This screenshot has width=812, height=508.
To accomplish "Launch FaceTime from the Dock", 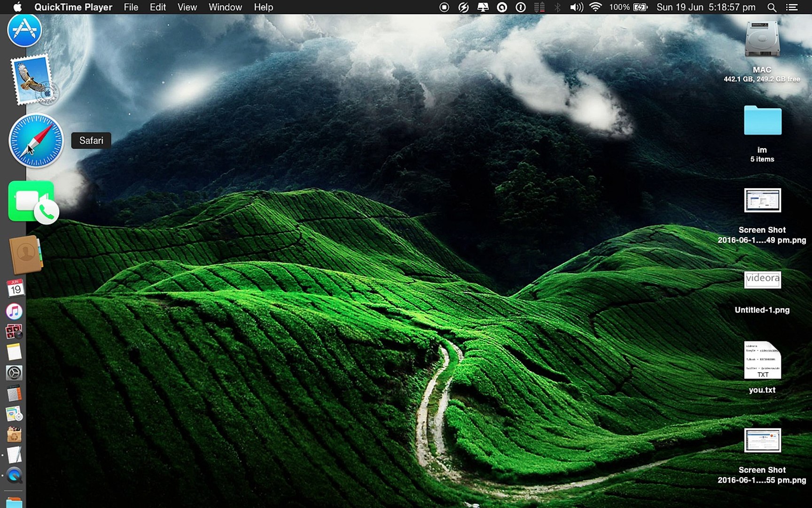I will pyautogui.click(x=33, y=202).
